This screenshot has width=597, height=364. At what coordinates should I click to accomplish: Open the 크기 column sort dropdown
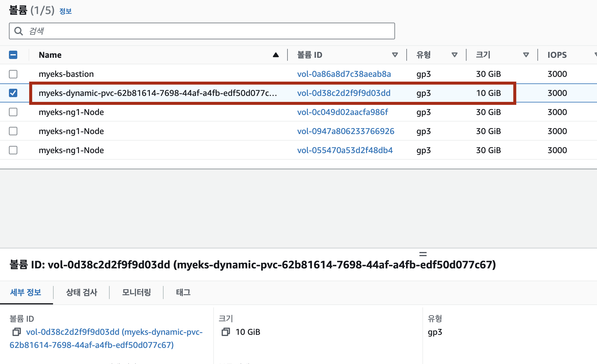[526, 55]
